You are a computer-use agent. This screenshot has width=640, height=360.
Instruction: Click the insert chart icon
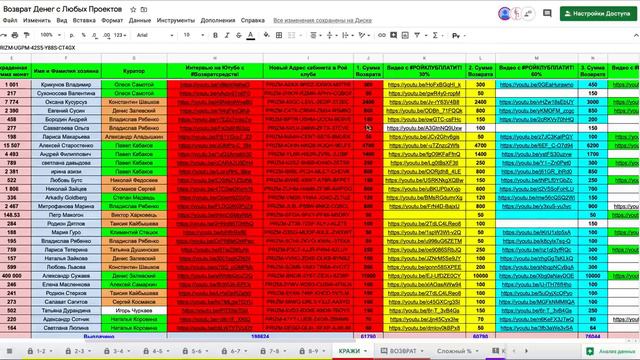[x=405, y=36]
